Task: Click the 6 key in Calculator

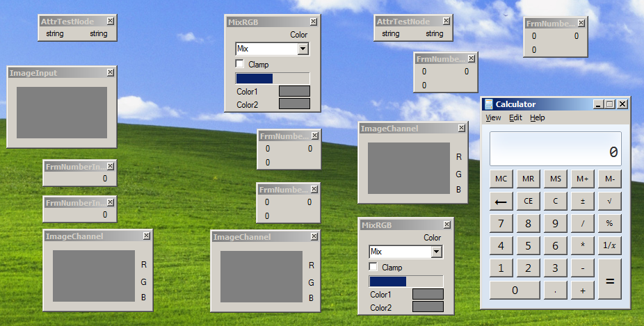Action: coord(555,245)
